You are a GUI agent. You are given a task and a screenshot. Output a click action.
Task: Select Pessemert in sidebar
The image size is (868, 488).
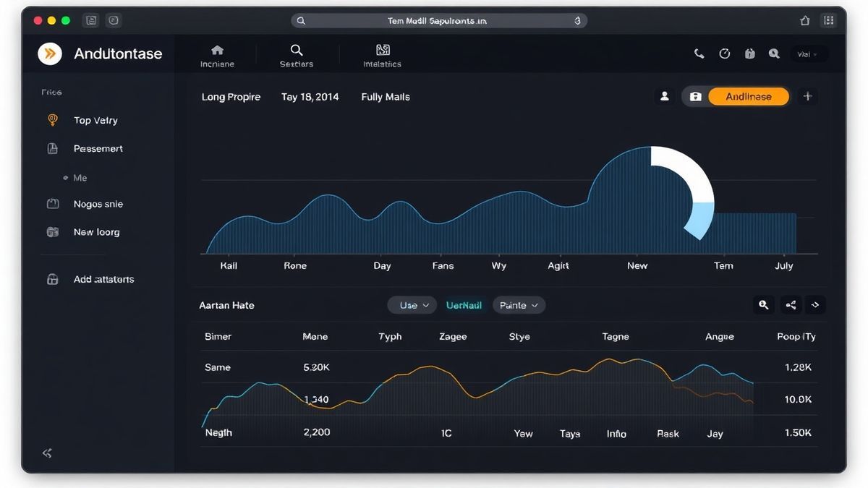pos(98,149)
